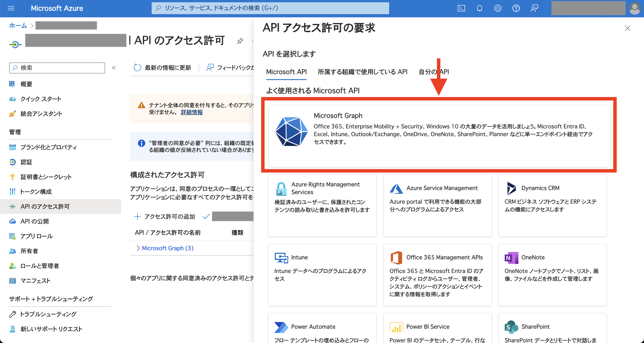Click the Intune monitor icon
The height and width of the screenshot is (343, 644).
click(x=281, y=258)
